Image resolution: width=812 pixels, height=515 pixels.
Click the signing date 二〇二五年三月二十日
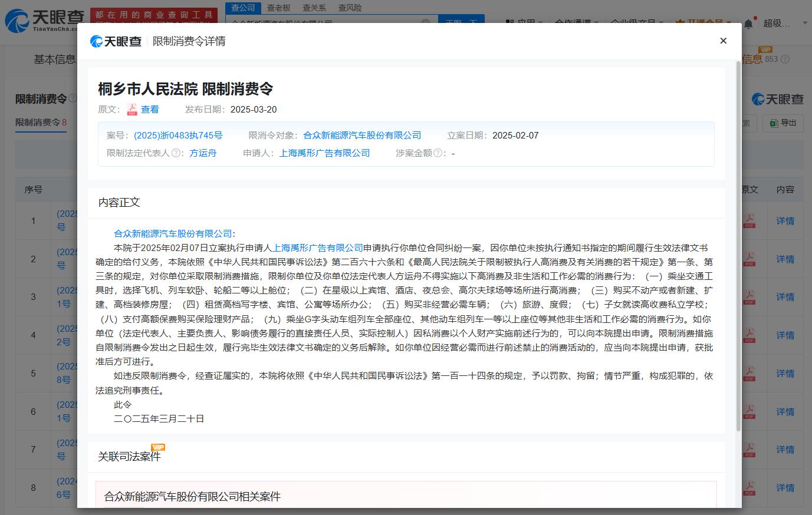(x=159, y=419)
